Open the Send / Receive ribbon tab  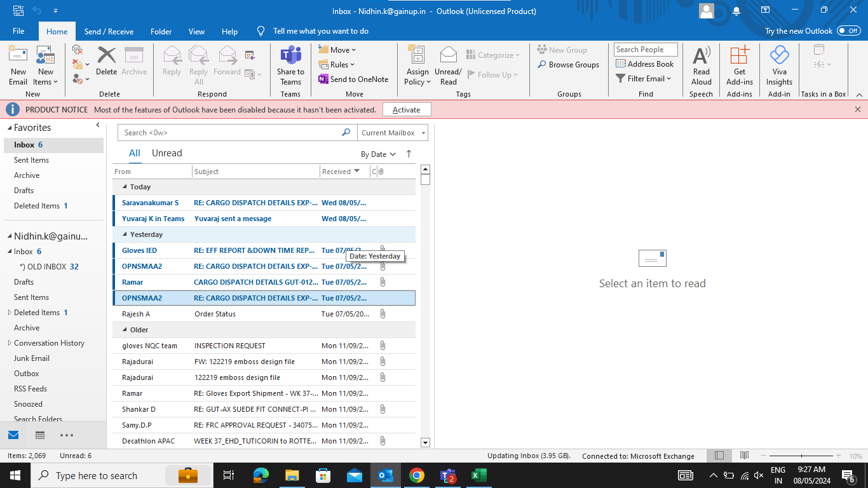(109, 31)
